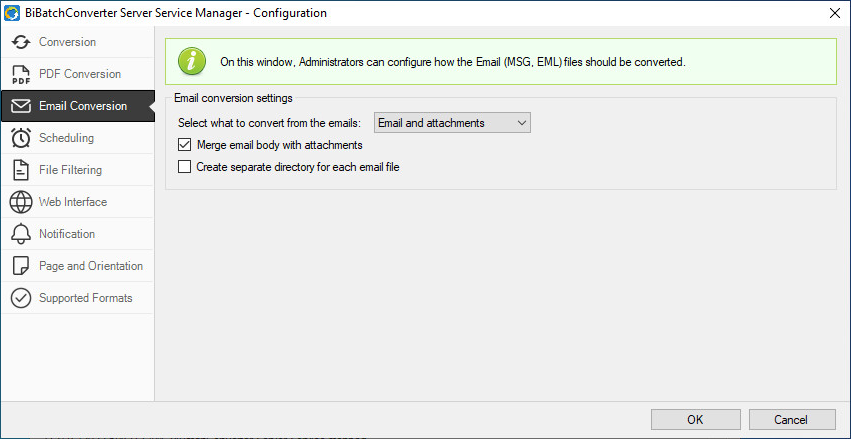Screen dimensions: 851x439
Task: Click the 'Email conversion settings' group title
Action: [233, 98]
